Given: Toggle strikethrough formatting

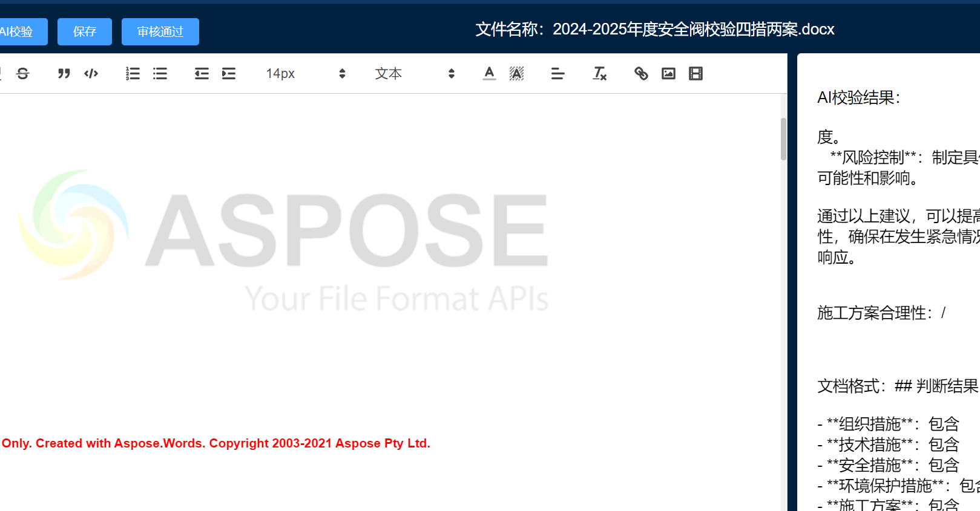Looking at the screenshot, I should 23,74.
